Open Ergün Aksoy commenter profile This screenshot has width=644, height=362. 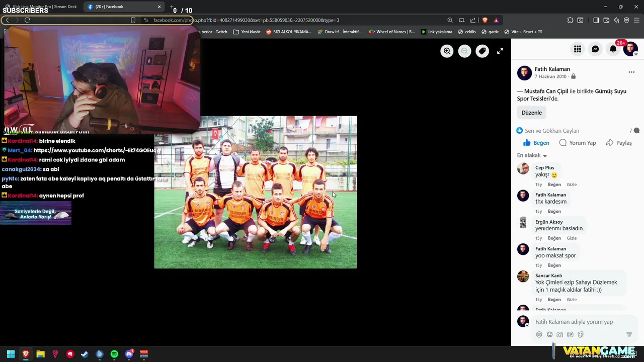click(549, 222)
